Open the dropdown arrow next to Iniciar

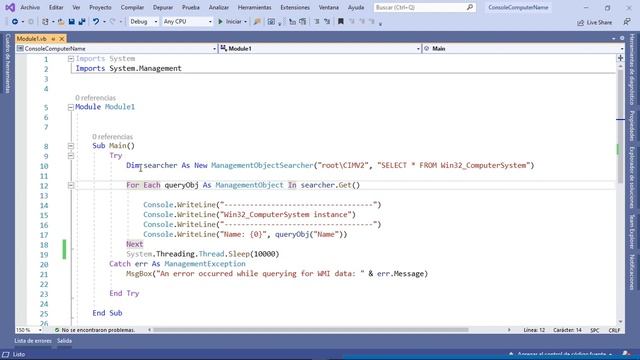245,22
